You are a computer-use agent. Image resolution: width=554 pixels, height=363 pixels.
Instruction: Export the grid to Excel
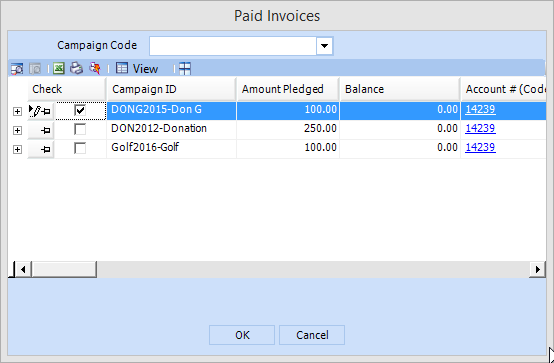(x=59, y=68)
